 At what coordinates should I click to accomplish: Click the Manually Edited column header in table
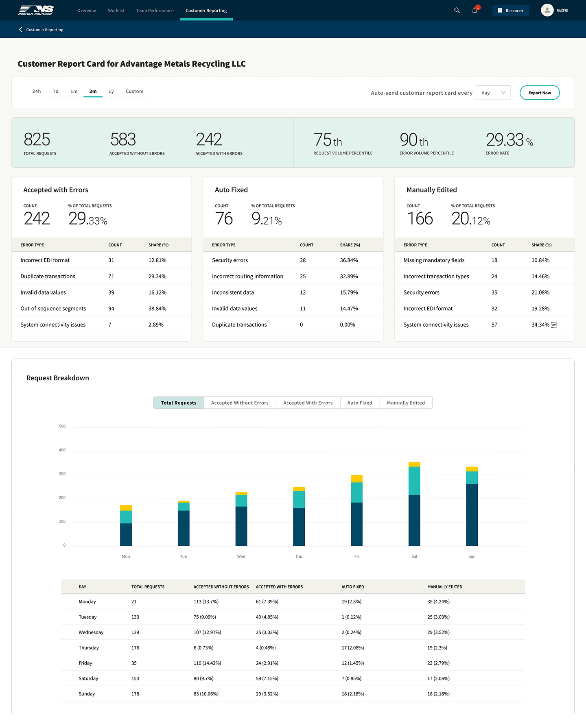[x=445, y=587]
